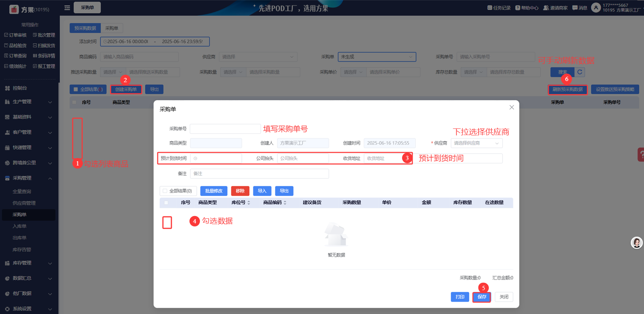Open the 供应商 filter dropdown

click(258, 57)
